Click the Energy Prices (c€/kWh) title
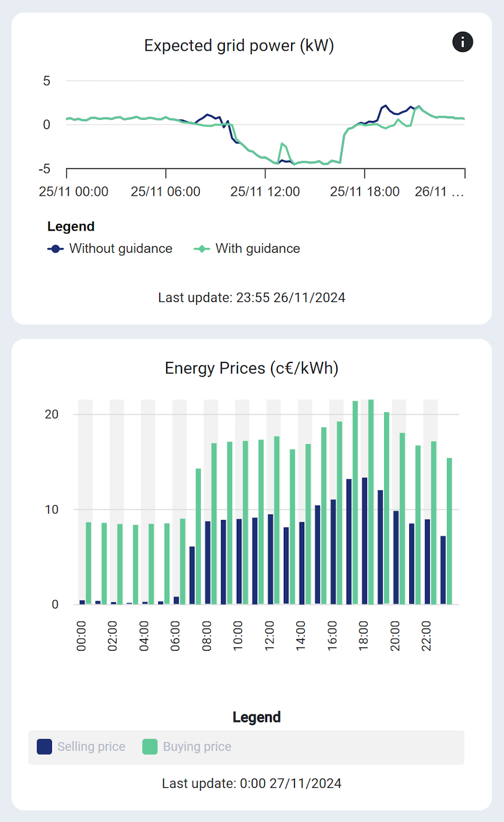 [x=251, y=368]
